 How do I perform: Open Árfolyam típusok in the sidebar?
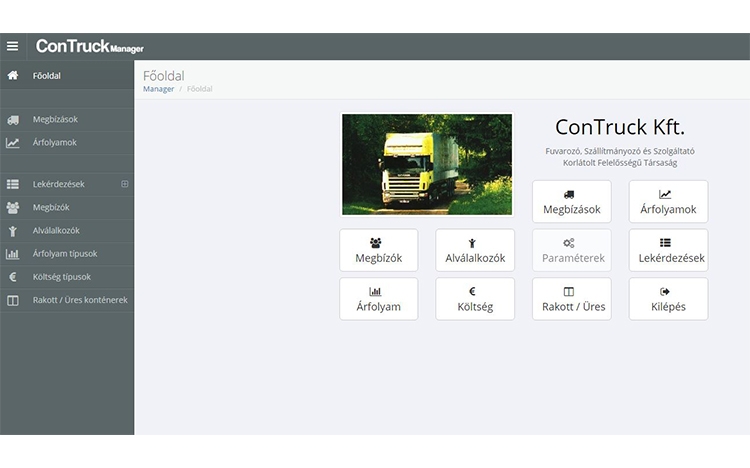coord(65,253)
